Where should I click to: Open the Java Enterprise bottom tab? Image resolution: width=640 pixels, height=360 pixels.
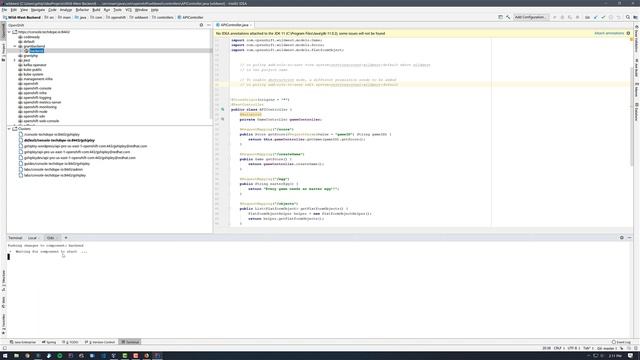(x=23, y=342)
